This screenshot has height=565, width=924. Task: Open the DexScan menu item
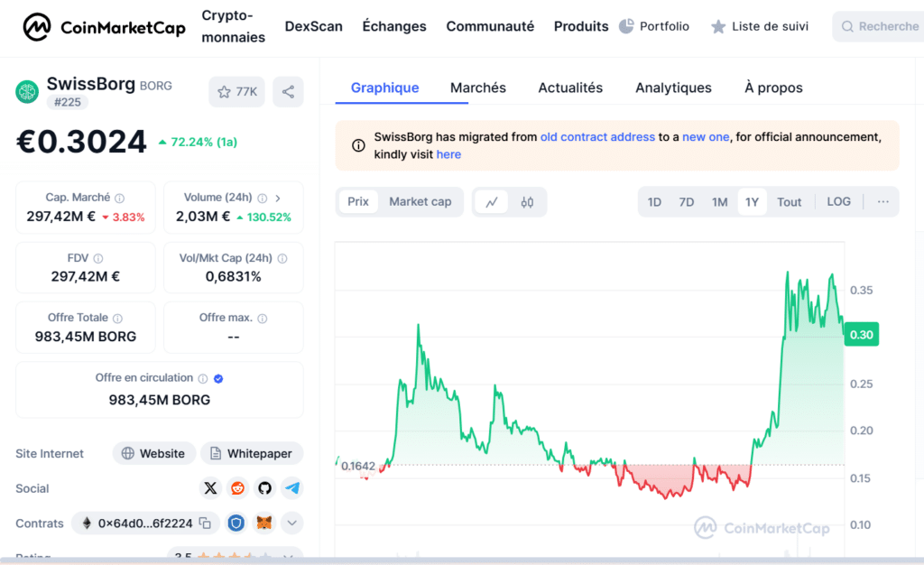pyautogui.click(x=313, y=26)
